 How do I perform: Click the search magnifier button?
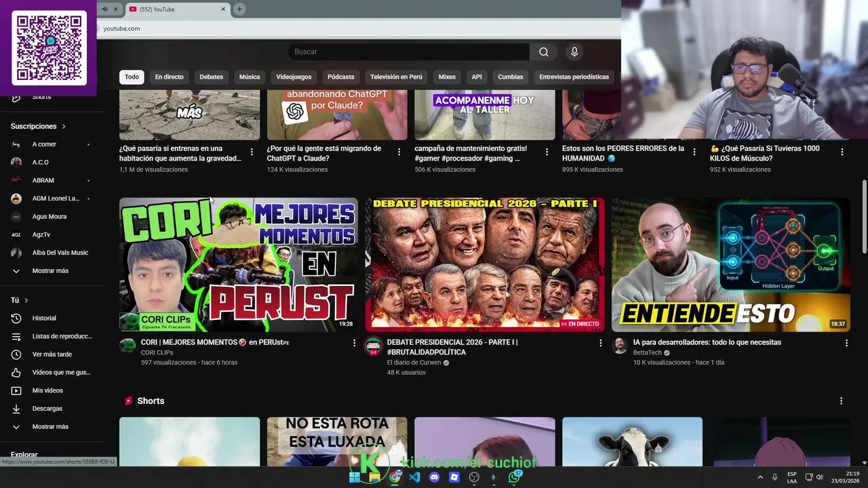[x=544, y=52]
